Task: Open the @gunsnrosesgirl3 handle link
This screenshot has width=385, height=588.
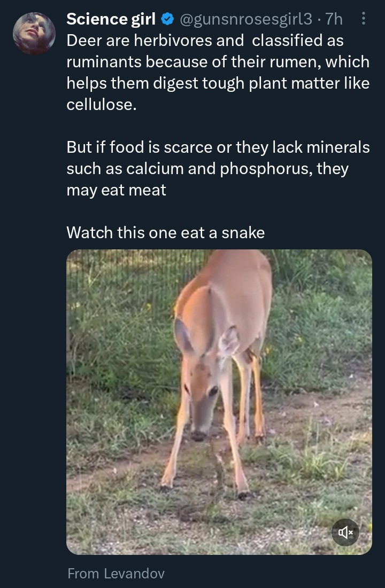Action: click(x=246, y=19)
